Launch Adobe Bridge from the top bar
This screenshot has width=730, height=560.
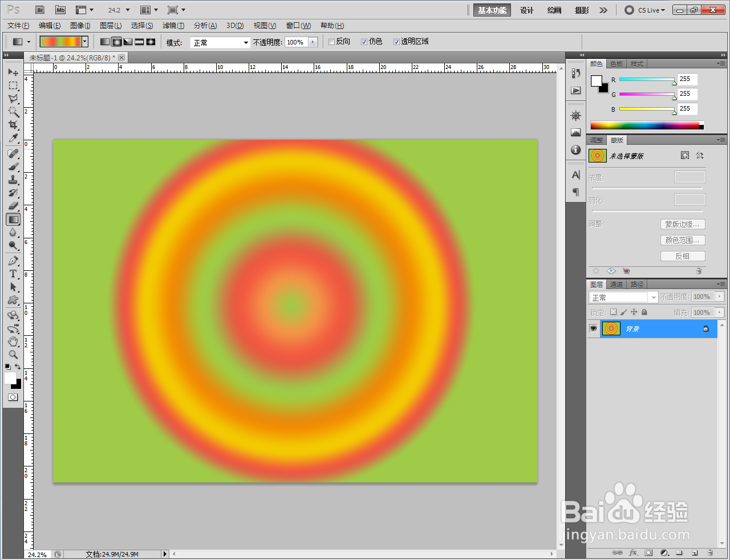point(39,10)
